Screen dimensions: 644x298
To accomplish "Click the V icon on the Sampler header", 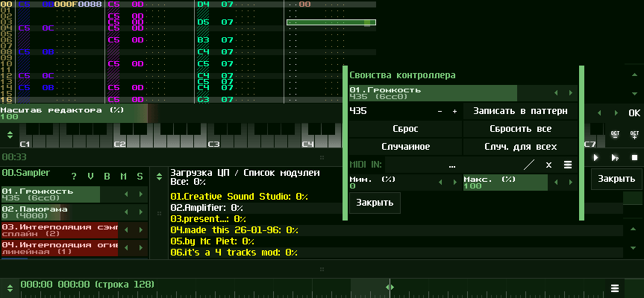I will [x=90, y=177].
